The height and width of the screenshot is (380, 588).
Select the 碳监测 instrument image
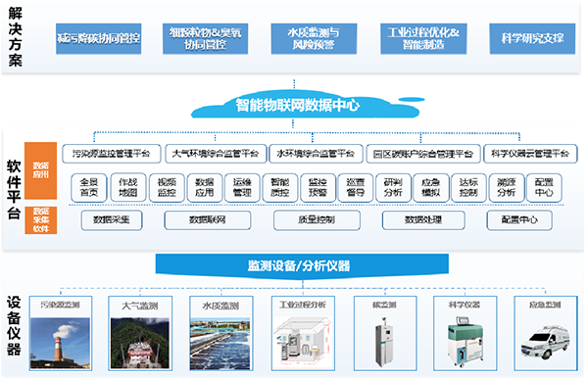pyautogui.click(x=385, y=342)
